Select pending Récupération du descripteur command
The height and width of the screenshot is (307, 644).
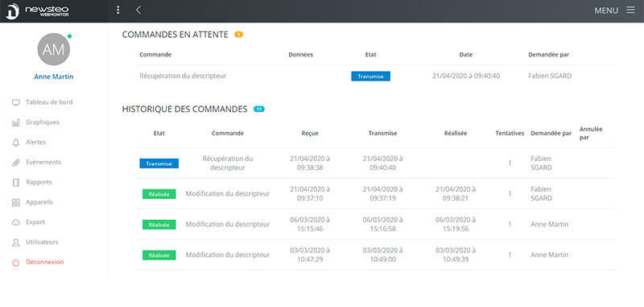click(x=183, y=76)
